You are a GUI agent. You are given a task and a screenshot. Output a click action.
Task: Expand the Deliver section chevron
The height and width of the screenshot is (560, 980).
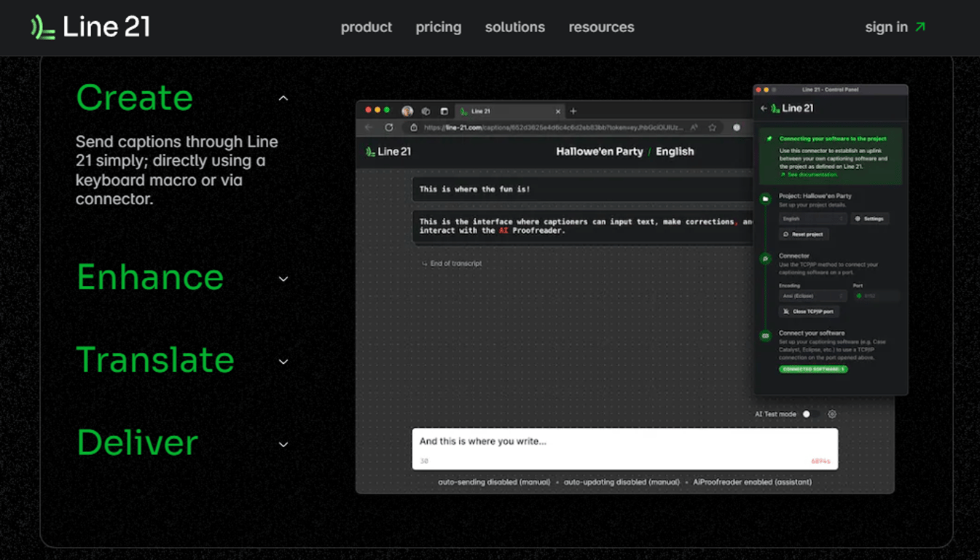[x=283, y=444]
